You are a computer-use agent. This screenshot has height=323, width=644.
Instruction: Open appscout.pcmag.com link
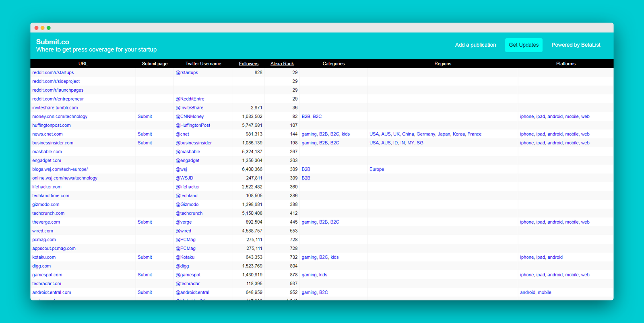(54, 249)
